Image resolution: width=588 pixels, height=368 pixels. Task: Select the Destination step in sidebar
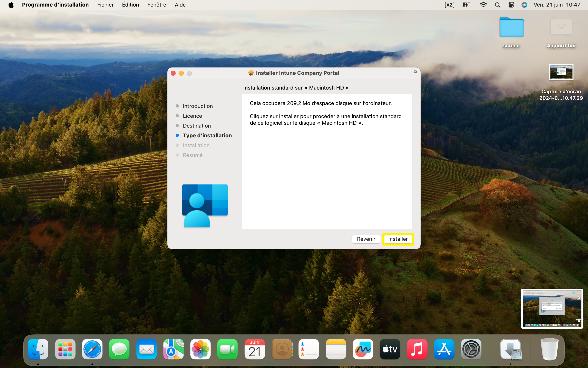click(x=197, y=126)
